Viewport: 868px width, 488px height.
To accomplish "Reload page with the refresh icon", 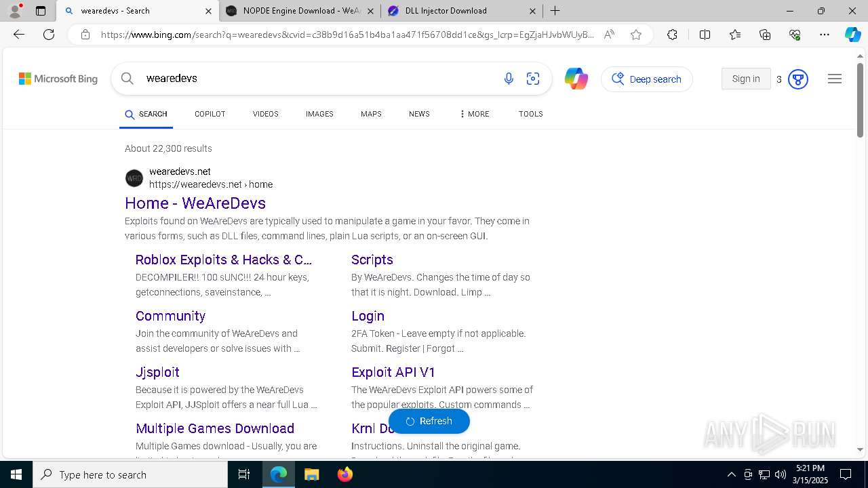I will point(49,35).
